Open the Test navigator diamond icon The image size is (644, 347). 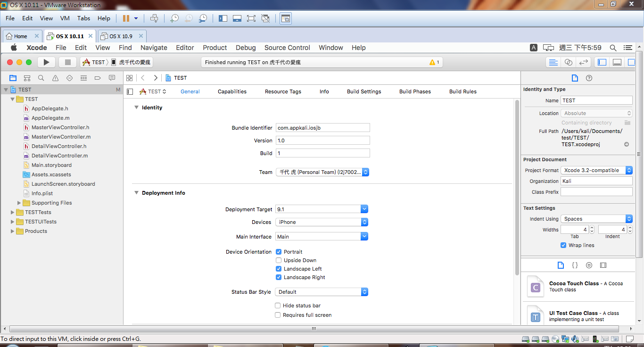tap(69, 78)
